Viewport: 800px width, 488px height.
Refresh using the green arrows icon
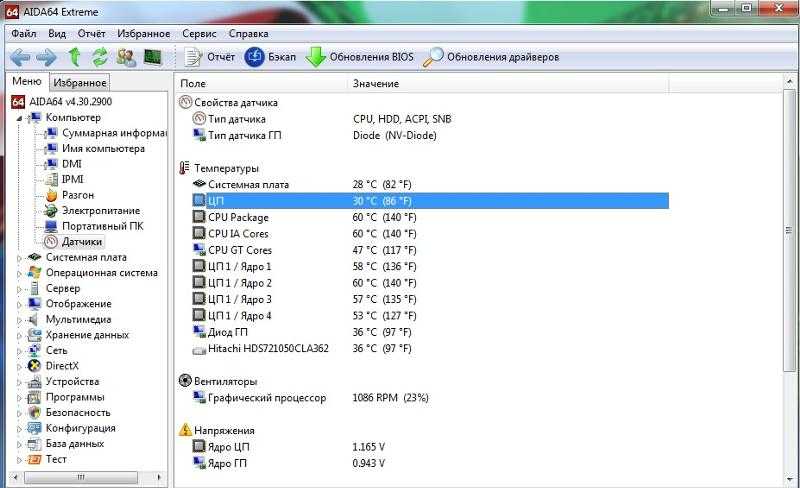click(x=100, y=57)
